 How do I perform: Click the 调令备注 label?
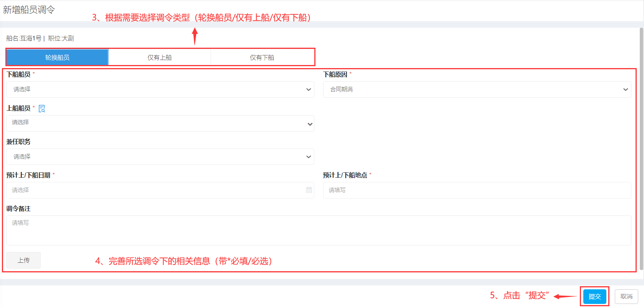(x=18, y=209)
